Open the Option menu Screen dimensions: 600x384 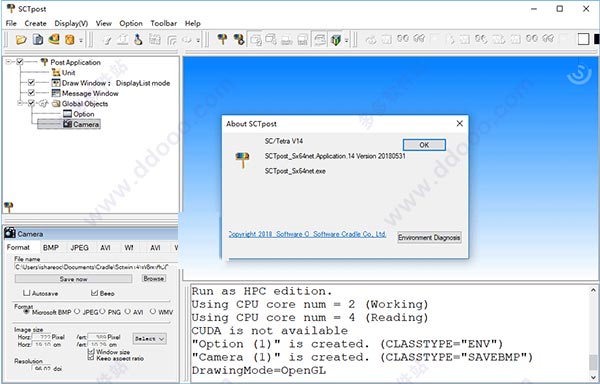click(131, 23)
